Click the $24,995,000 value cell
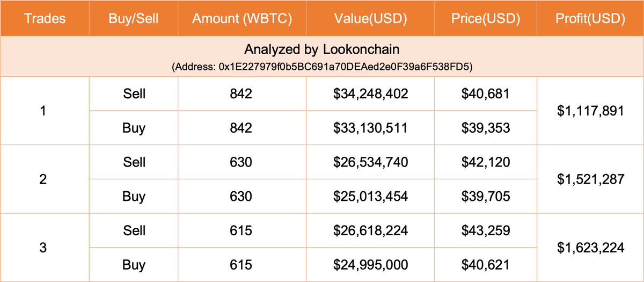This screenshot has height=282, width=644. click(370, 265)
